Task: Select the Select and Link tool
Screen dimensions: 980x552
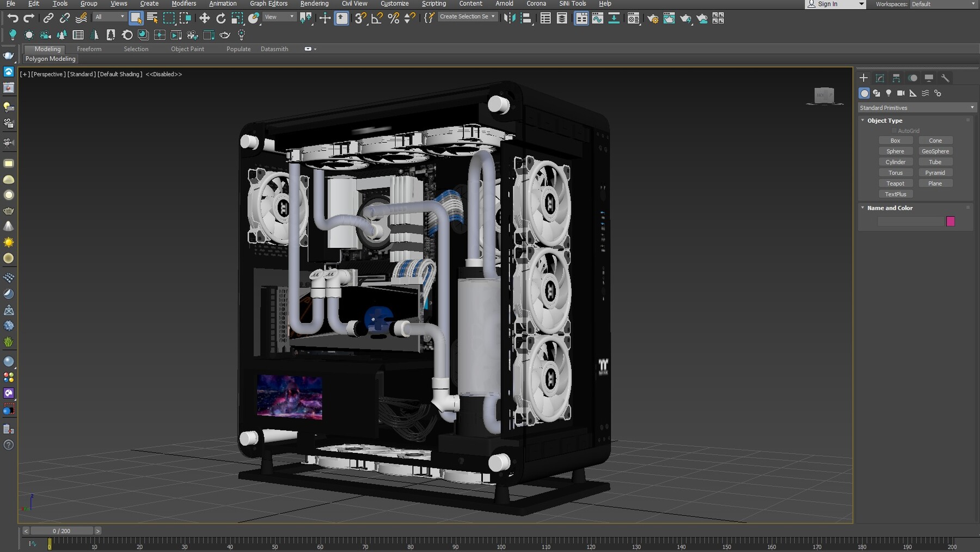Action: 48,17
